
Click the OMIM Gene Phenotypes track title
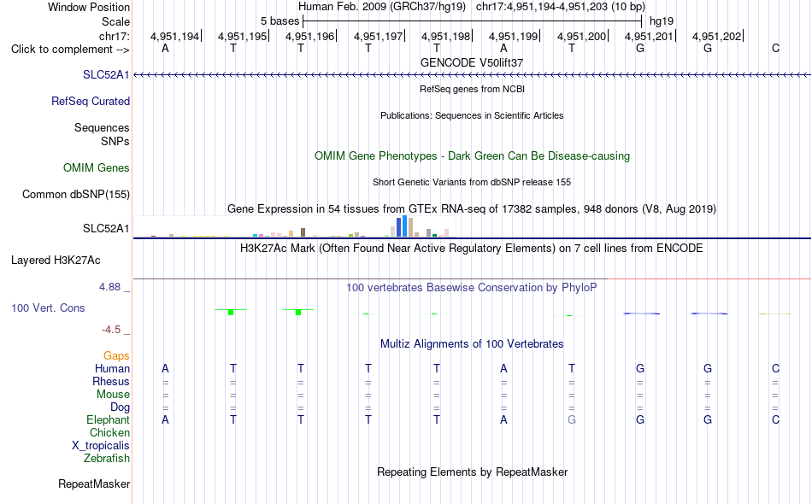pyautogui.click(x=472, y=155)
